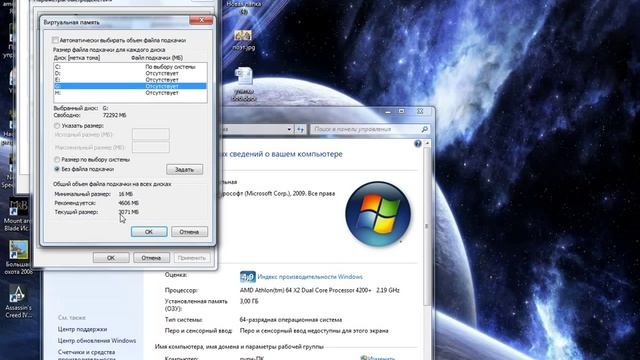Image resolution: width=640 pixels, height=360 pixels.
Task: Click the current size value 3071 МБ
Action: (x=128, y=212)
